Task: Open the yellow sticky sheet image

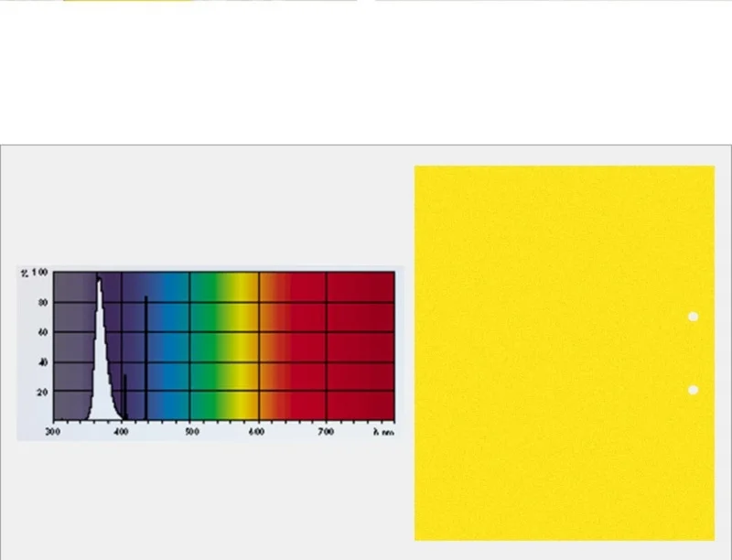Action: [x=565, y=353]
